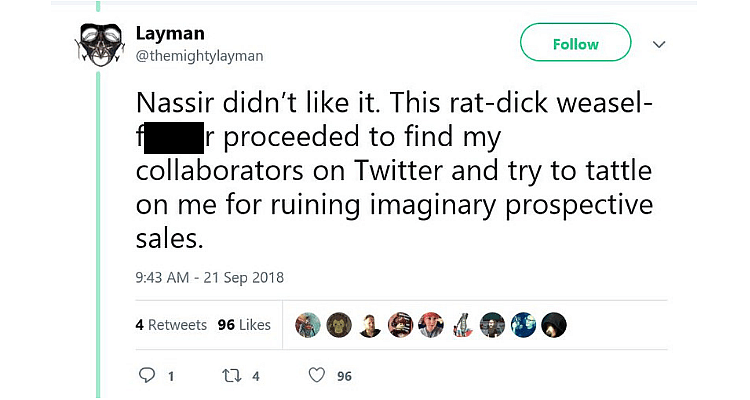This screenshot has height=400, width=750.
Task: Click the third liker avatar
Action: pos(370,325)
